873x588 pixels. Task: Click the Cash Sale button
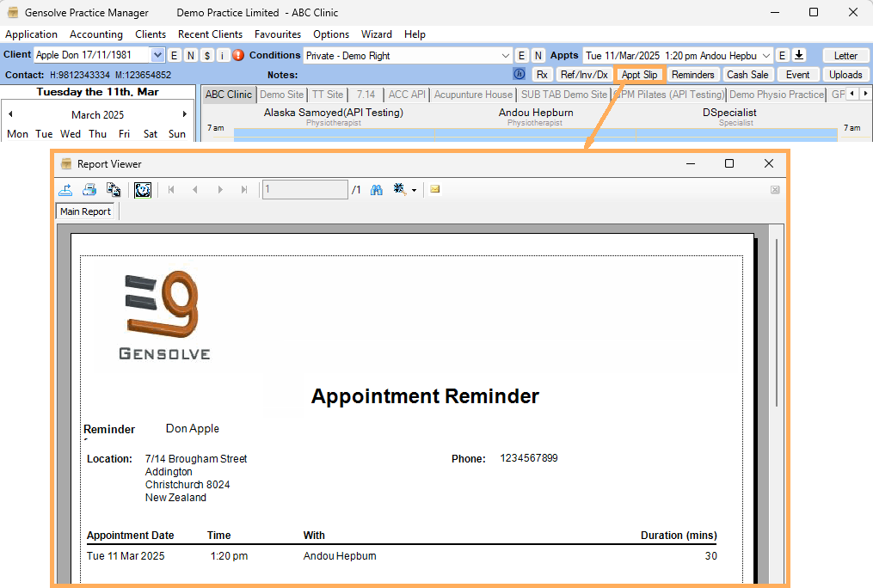pos(747,75)
